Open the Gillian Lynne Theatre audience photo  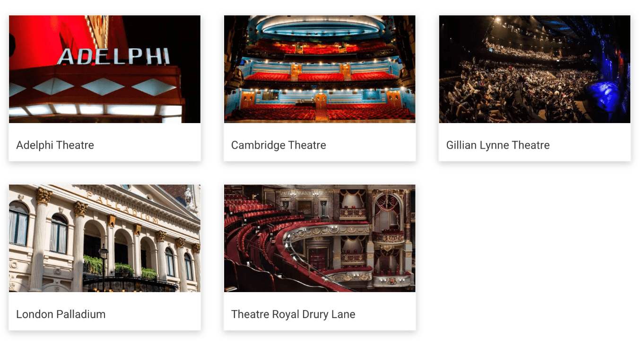535,69
